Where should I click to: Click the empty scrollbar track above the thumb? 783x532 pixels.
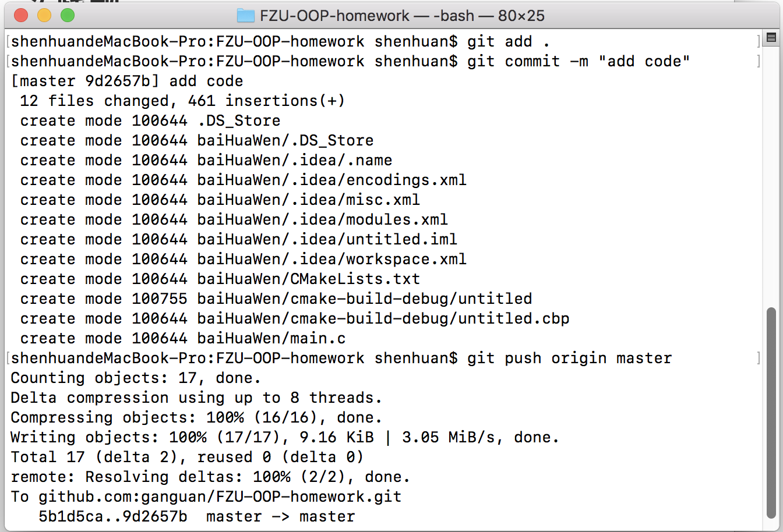(x=771, y=175)
